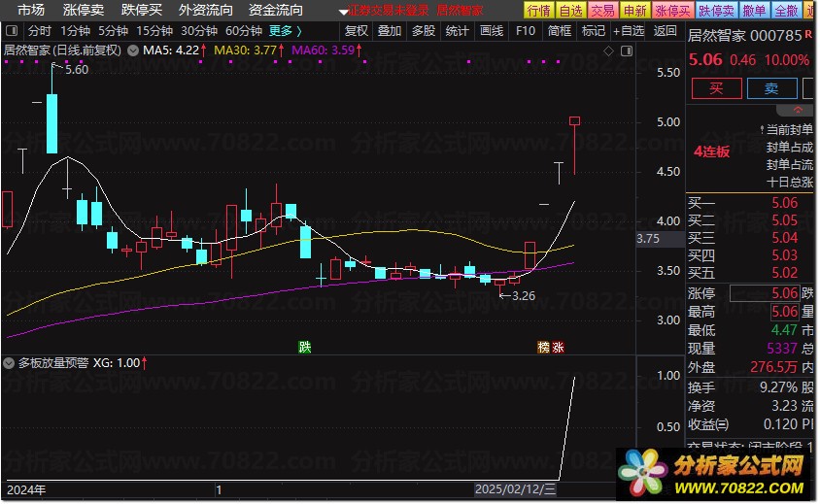The height and width of the screenshot is (504, 820).
Task: Click the yellow 申新 button
Action: coord(634,11)
